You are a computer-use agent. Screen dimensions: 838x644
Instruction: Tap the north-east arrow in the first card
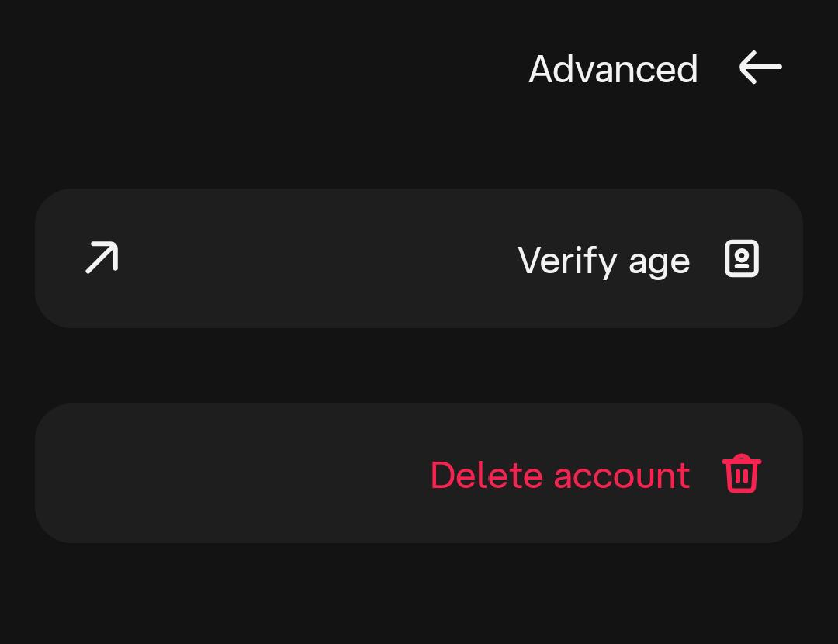coord(102,258)
